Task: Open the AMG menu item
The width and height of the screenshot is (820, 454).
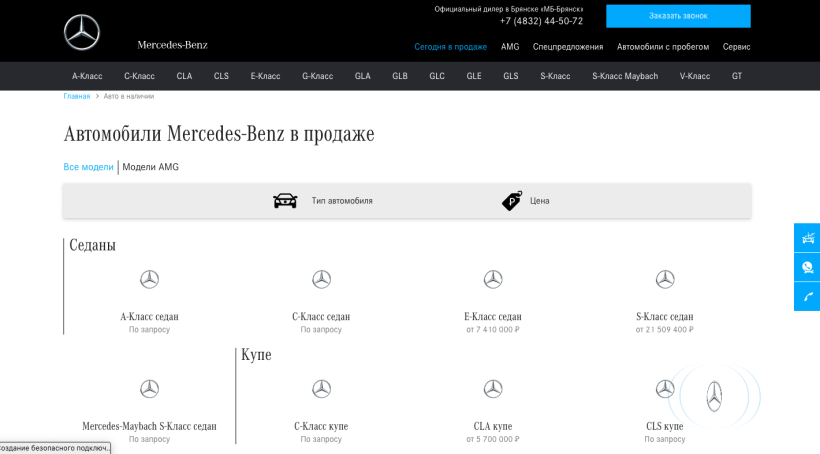Action: coord(510,47)
